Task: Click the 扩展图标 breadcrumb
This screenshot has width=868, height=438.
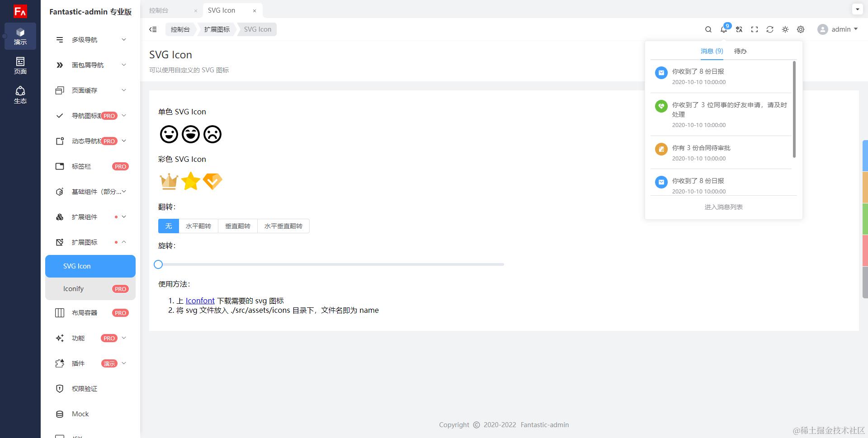Action: pyautogui.click(x=217, y=29)
